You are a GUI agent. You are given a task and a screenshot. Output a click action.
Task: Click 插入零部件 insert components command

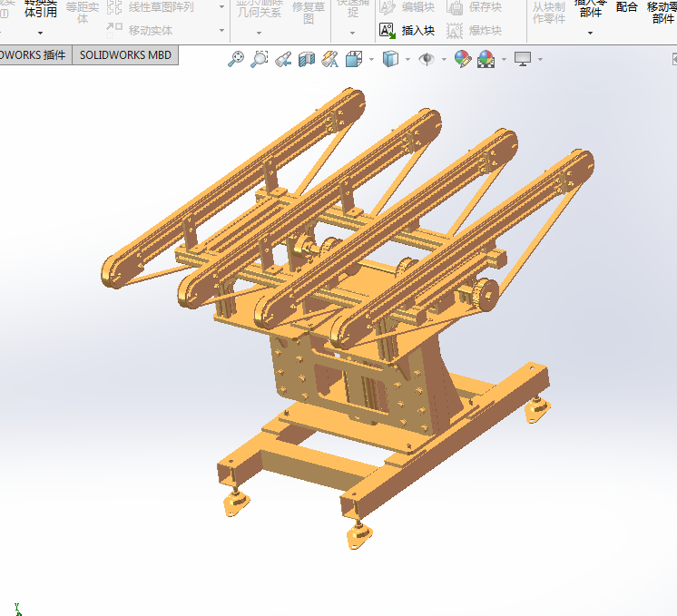591,9
